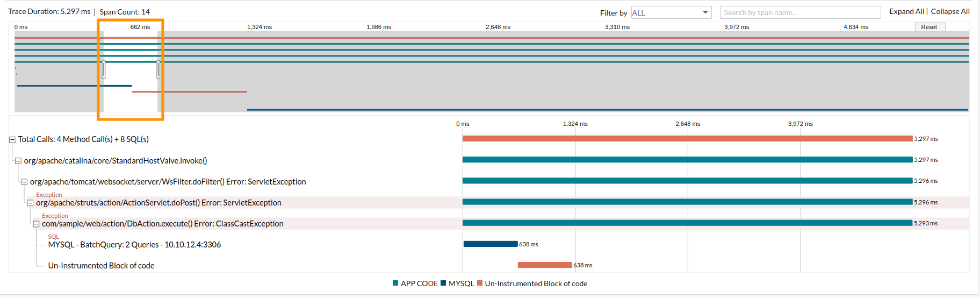Click the Total Calls 5,297 ms bar
The width and height of the screenshot is (980, 298).
pyautogui.click(x=687, y=139)
